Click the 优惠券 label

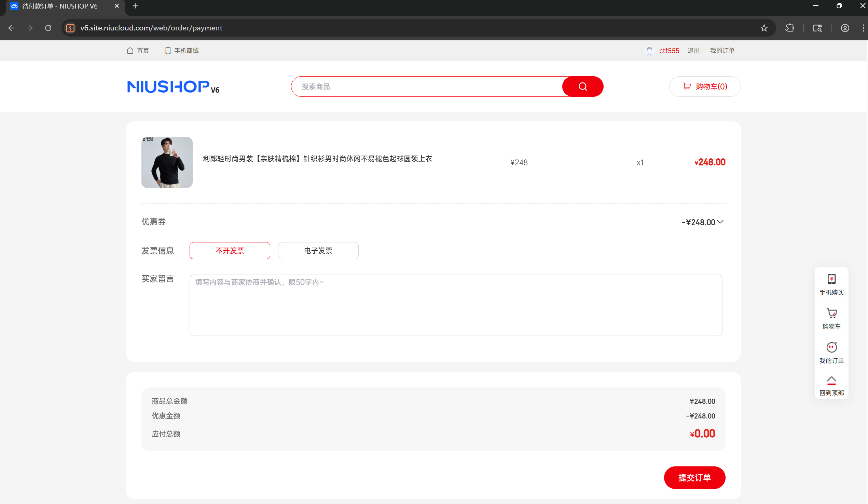tap(154, 222)
